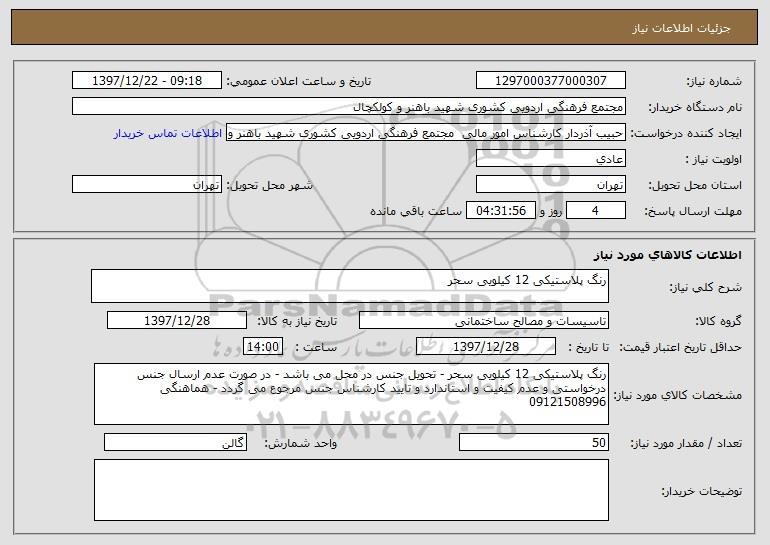Click the announcement date field 1397/12/22 - 09:18
The image size is (770, 545).
pos(147,81)
